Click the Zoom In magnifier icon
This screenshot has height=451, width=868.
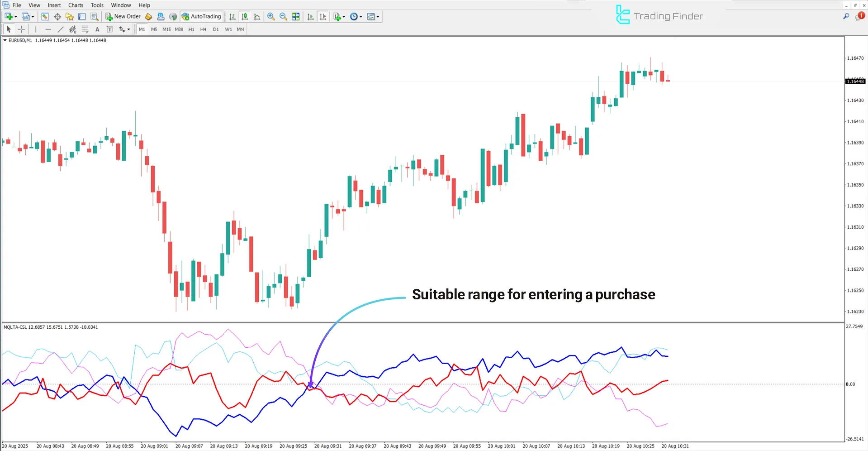(x=271, y=17)
